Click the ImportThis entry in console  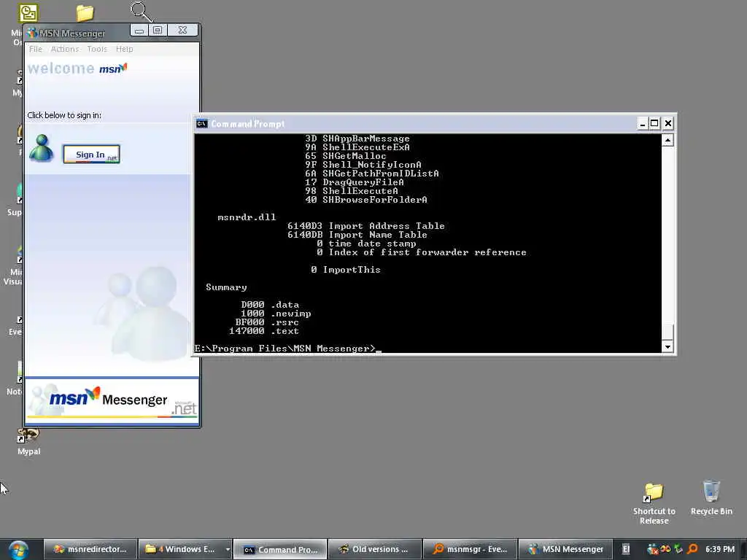[346, 270]
